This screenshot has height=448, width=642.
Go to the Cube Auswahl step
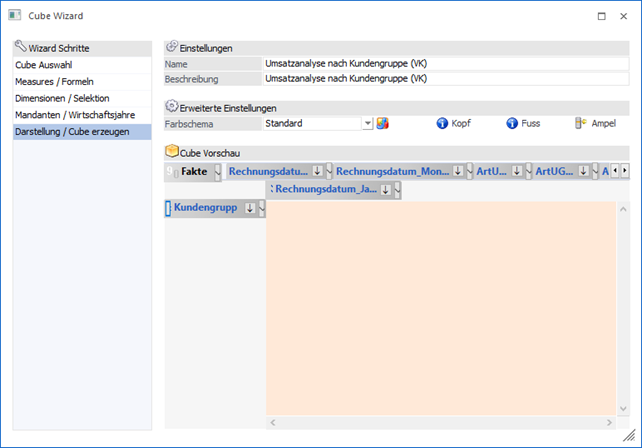41,65
